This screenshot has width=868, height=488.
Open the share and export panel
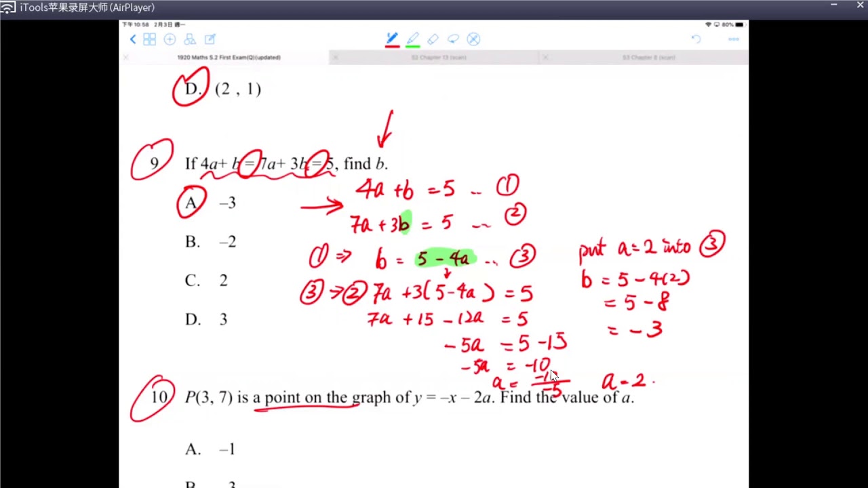tap(210, 39)
